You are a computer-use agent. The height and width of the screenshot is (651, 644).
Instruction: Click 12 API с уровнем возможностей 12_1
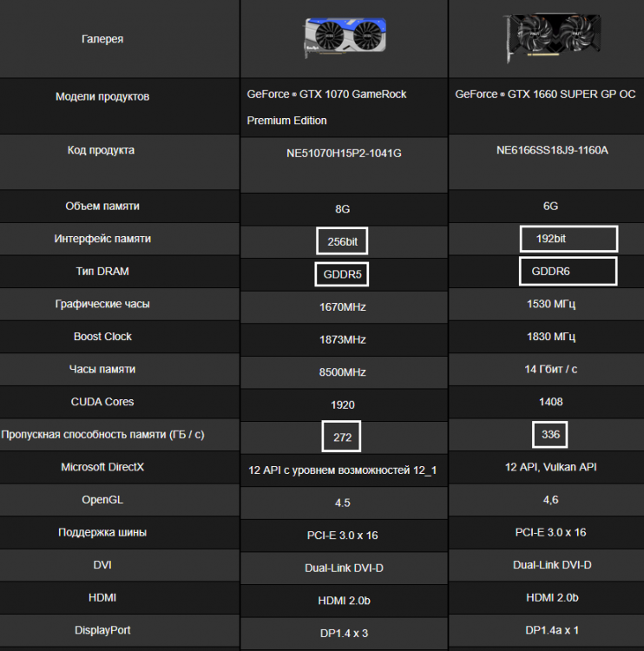click(x=343, y=470)
